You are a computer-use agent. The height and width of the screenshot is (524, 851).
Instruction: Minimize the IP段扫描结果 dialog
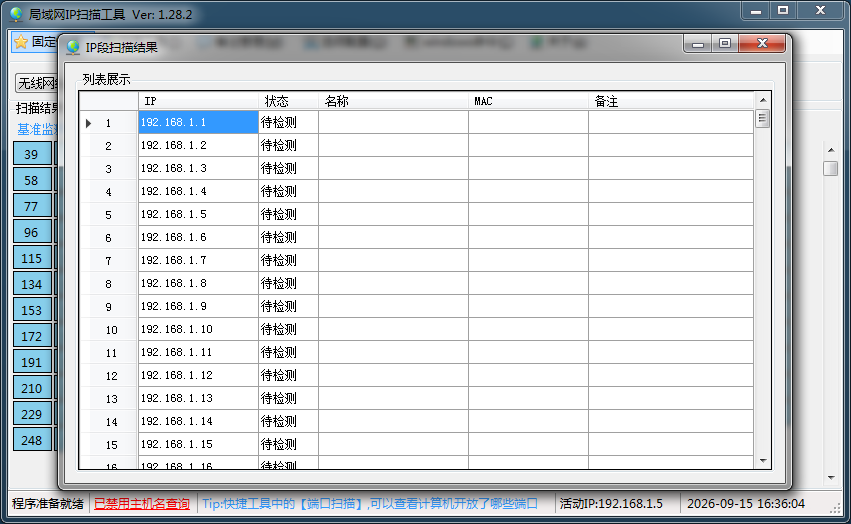click(698, 43)
